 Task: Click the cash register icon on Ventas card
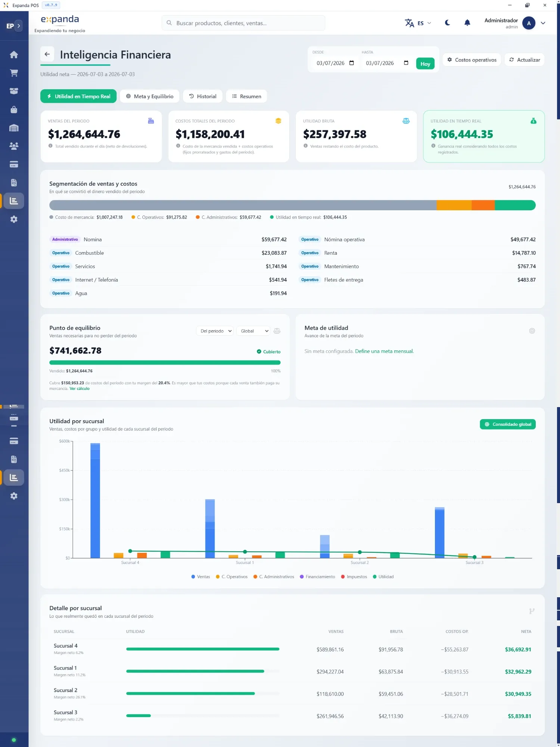(x=151, y=121)
